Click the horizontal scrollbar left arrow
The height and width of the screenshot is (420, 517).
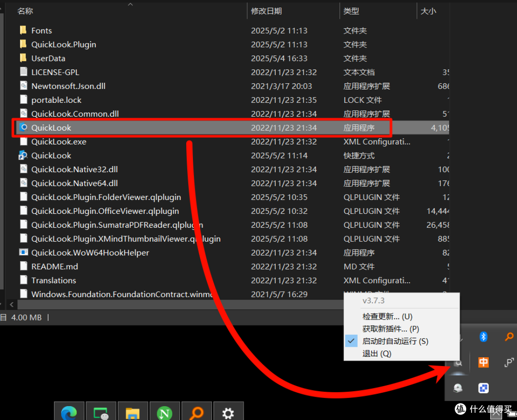pyautogui.click(x=12, y=304)
